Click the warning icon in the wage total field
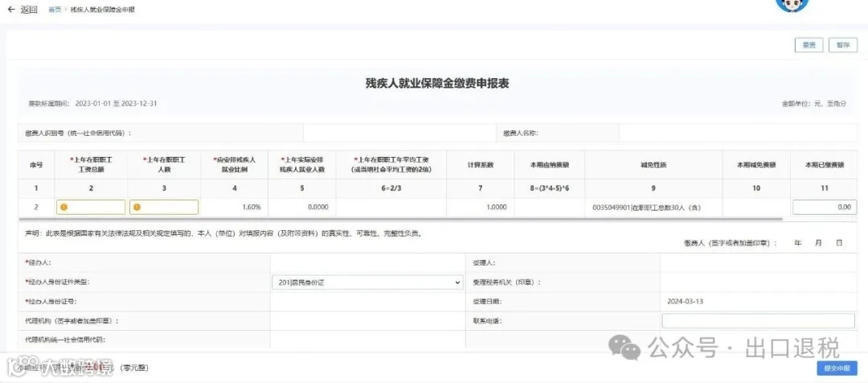The image size is (868, 383). point(64,207)
